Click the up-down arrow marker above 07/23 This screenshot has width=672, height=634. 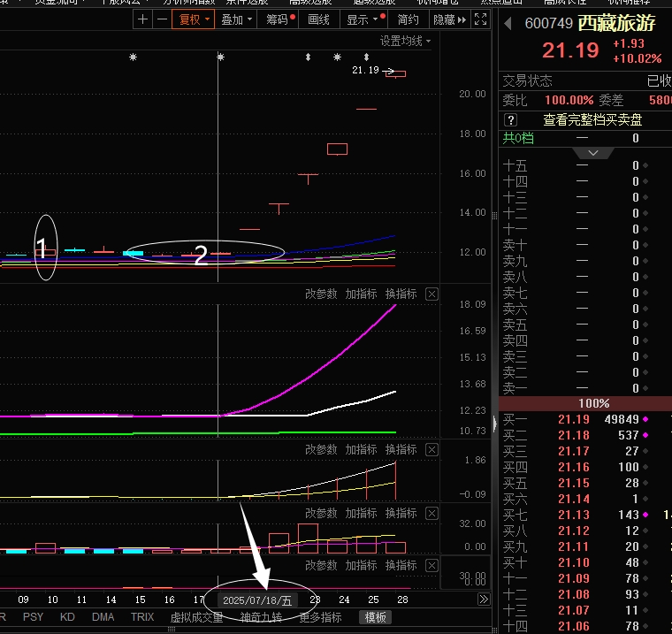308,57
